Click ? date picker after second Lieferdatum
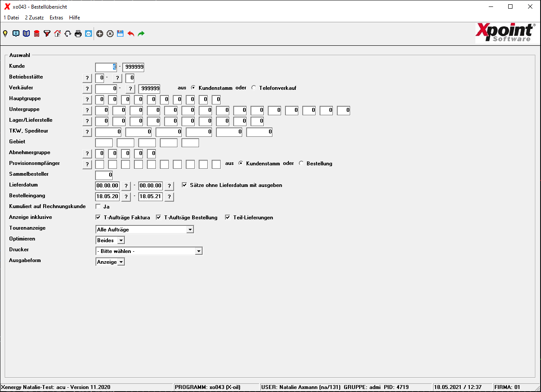Viewport: 541px width, 392px height. click(x=169, y=186)
